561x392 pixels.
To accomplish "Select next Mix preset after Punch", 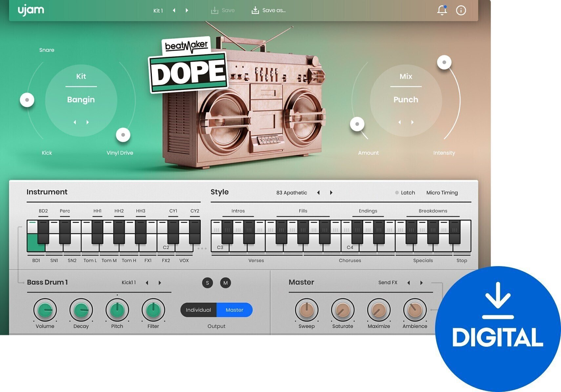I will click(x=412, y=122).
